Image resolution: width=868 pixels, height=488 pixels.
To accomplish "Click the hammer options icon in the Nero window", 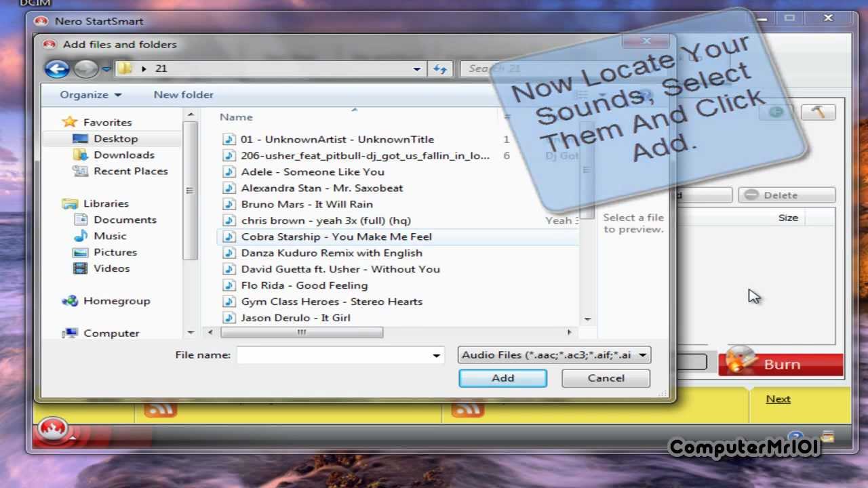I will [x=818, y=113].
